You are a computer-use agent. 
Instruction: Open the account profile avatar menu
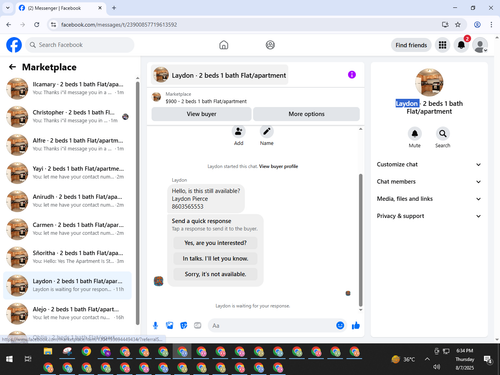[480, 45]
